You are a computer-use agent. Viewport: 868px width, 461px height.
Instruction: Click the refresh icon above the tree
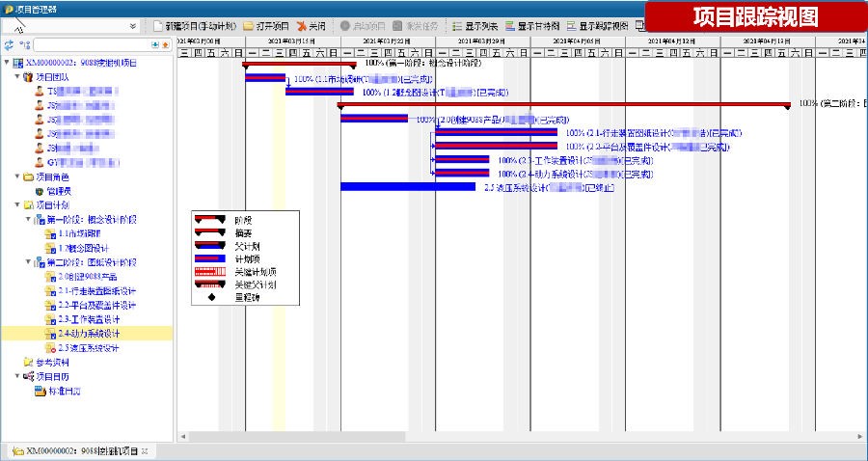9,45
